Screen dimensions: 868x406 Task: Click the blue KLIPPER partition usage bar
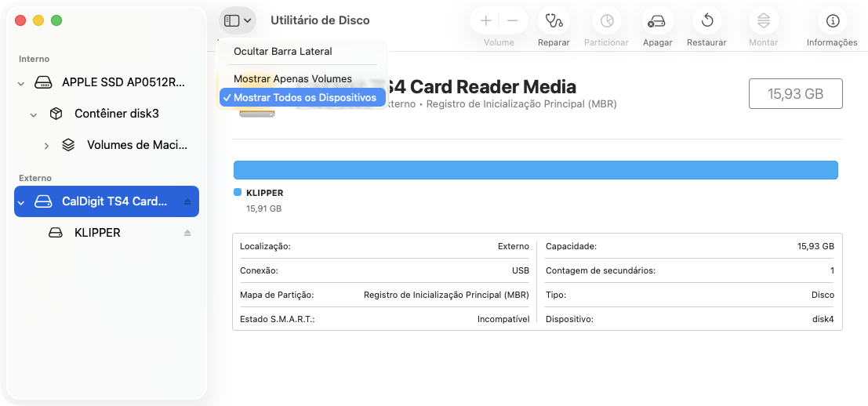tap(536, 170)
